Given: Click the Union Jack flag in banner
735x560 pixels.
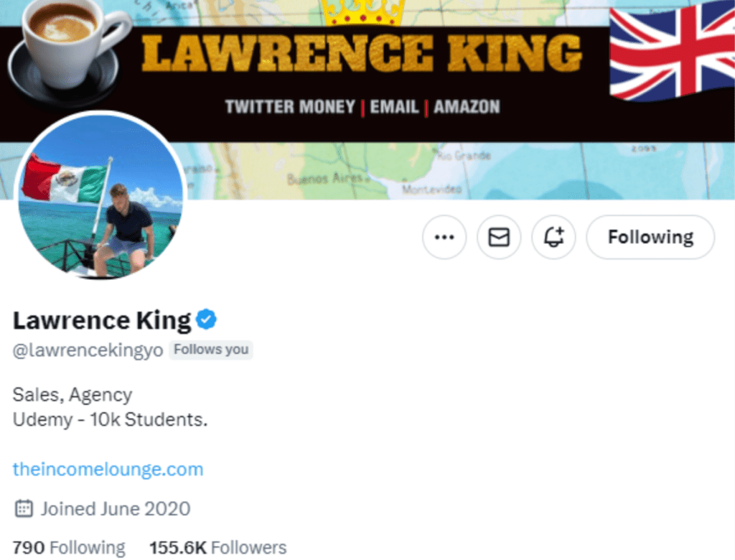Looking at the screenshot, I should coord(671,54).
